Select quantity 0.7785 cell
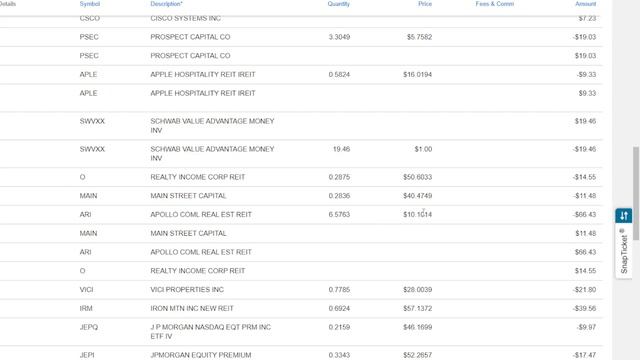 339,290
